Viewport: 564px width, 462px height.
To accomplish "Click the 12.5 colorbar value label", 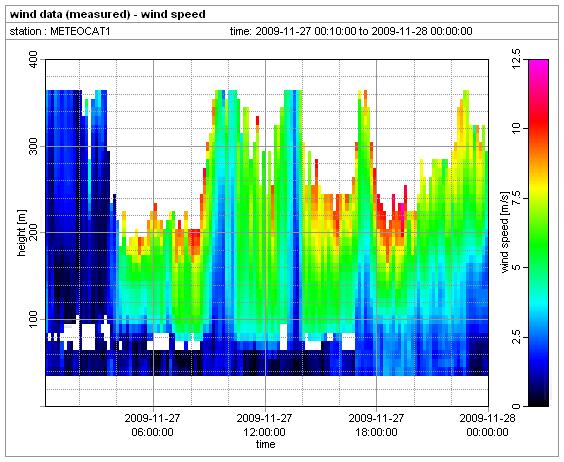I will click(x=516, y=59).
